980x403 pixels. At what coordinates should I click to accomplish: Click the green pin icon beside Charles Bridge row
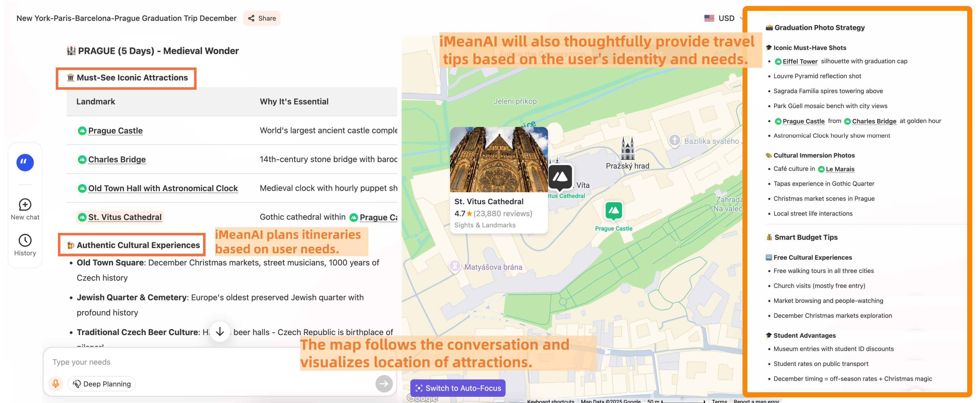coord(82,160)
